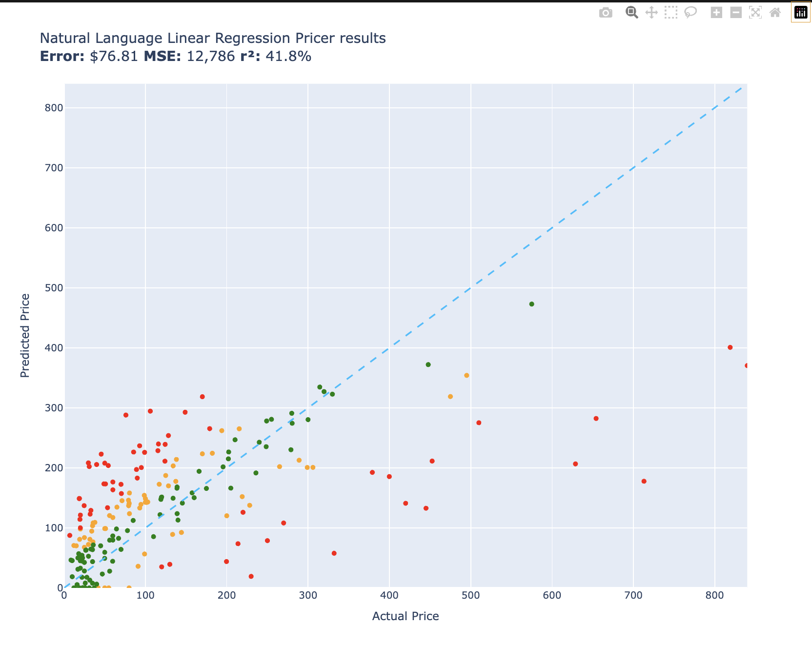The height and width of the screenshot is (646, 812).
Task: Download the plot as PNG with camera icon
Action: click(x=606, y=13)
